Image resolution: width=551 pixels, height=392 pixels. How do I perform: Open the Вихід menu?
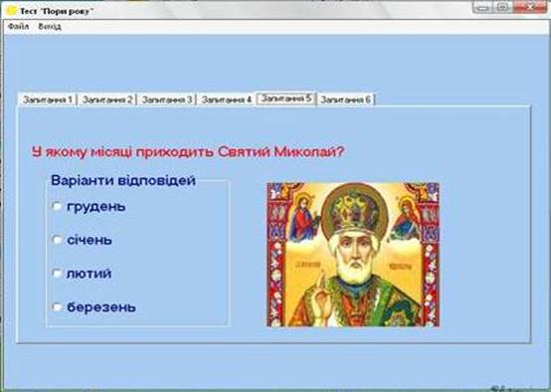50,27
